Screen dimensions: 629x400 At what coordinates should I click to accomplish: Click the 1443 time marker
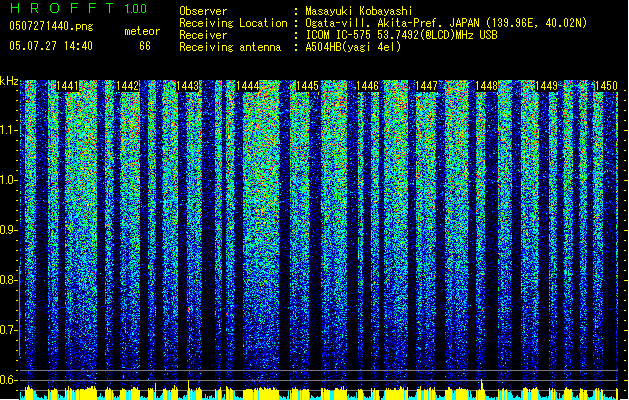pos(188,86)
